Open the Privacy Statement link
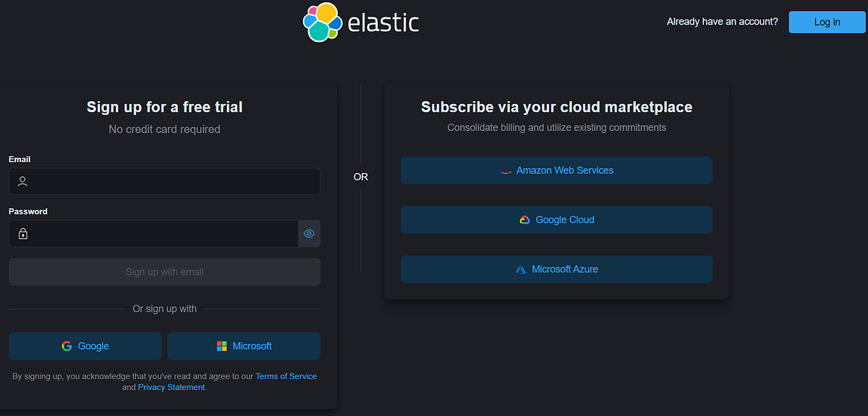 click(171, 387)
